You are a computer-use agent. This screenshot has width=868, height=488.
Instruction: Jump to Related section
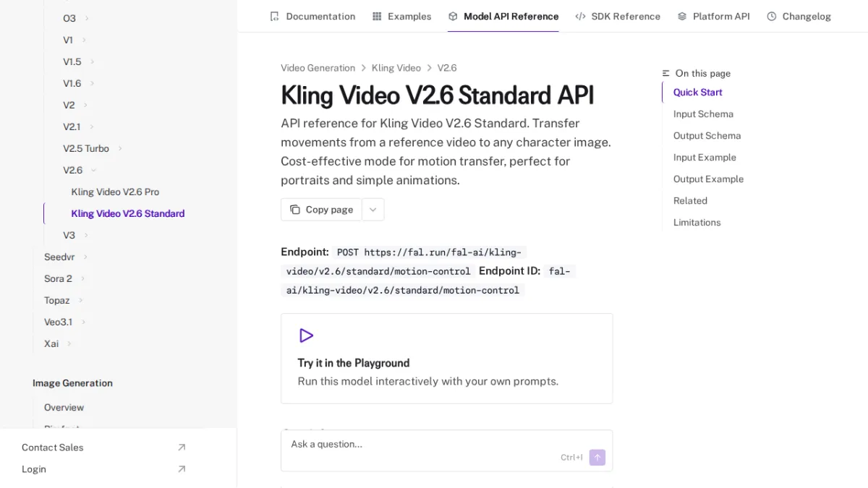690,200
